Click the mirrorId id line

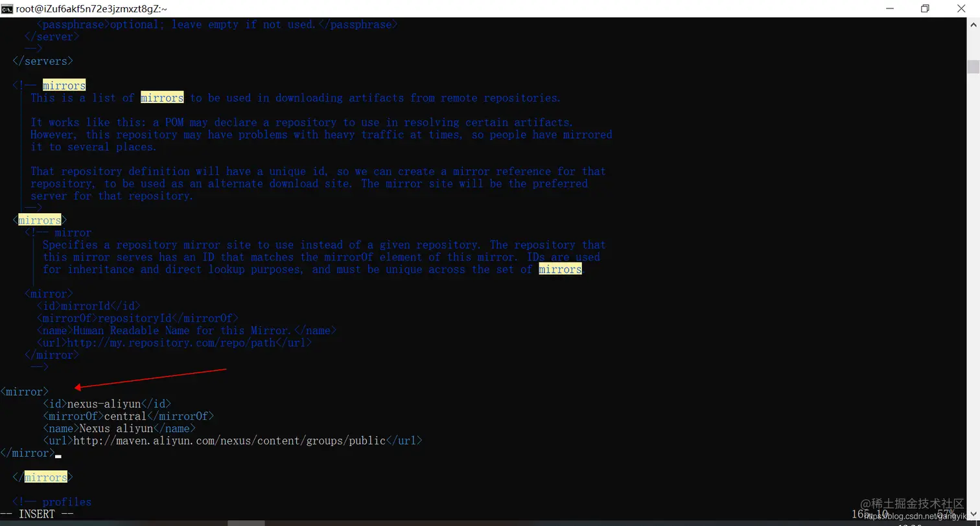pos(89,306)
